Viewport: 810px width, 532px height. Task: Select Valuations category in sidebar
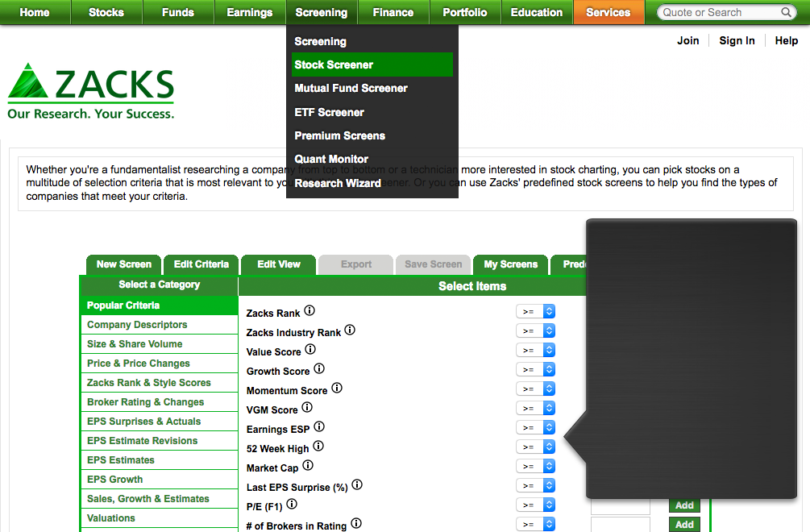[x=111, y=518]
